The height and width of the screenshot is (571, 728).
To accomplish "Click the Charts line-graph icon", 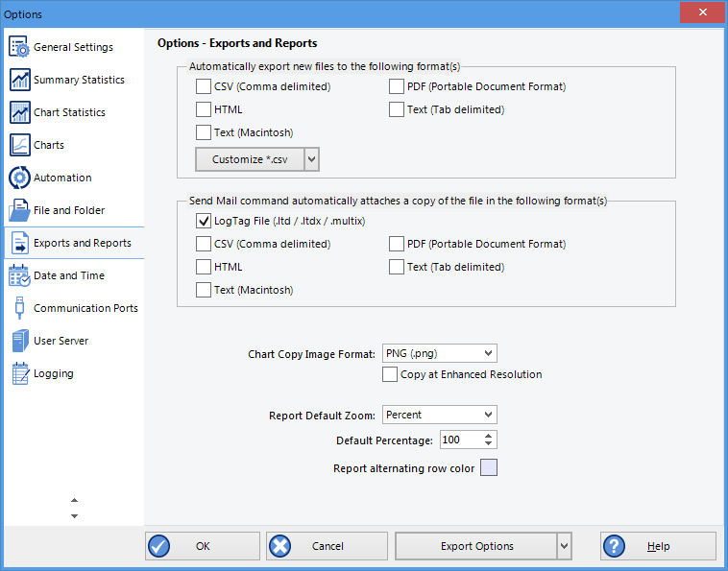I will (19, 145).
